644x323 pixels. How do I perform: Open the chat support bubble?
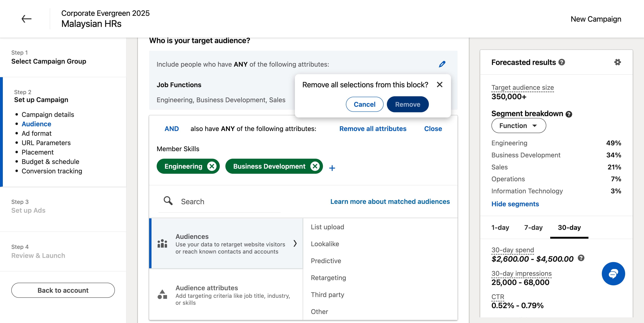point(613,273)
